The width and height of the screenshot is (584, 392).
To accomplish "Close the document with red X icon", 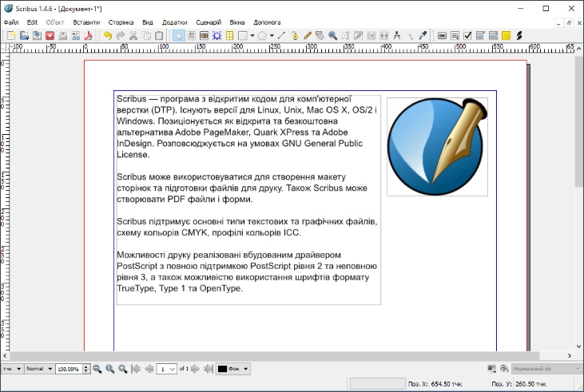I will [x=50, y=36].
